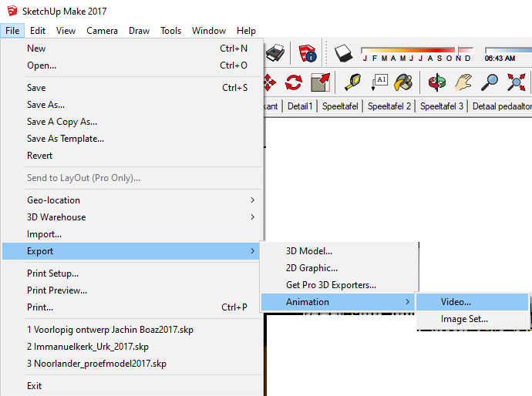This screenshot has width=532, height=396.
Task: Switch to Speeltafel 2 scene tab
Action: [x=389, y=106]
